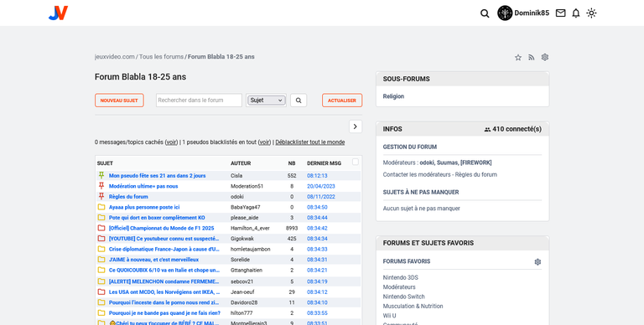
Task: Click folder icon of Pote qui dort topic
Action: click(101, 218)
